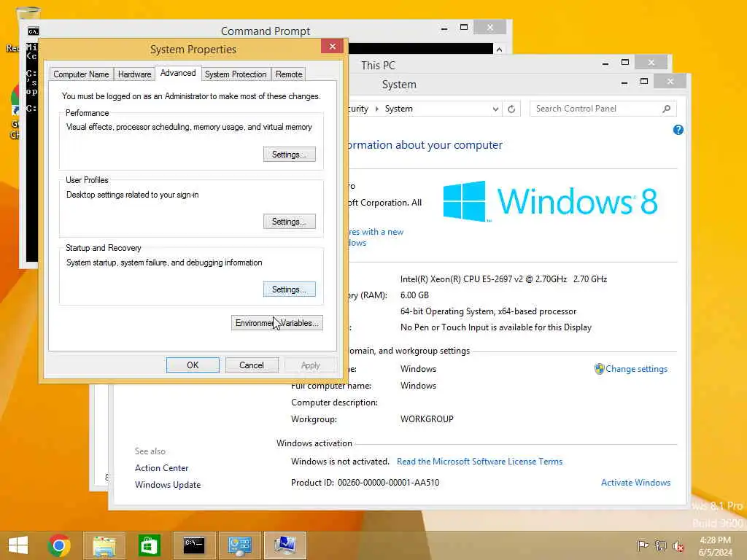Viewport: 747px width, 560px height.
Task: Switch to Command Prompt taskbar icon
Action: point(194,545)
